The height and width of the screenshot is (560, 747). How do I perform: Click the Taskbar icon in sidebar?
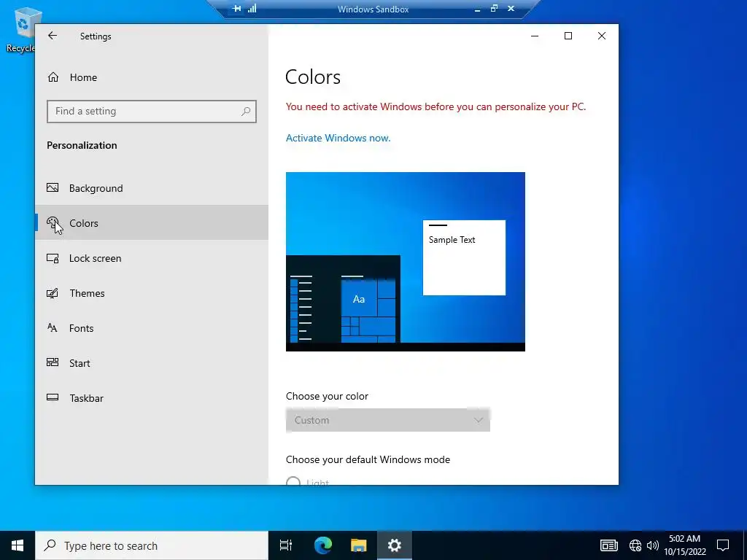tap(53, 397)
